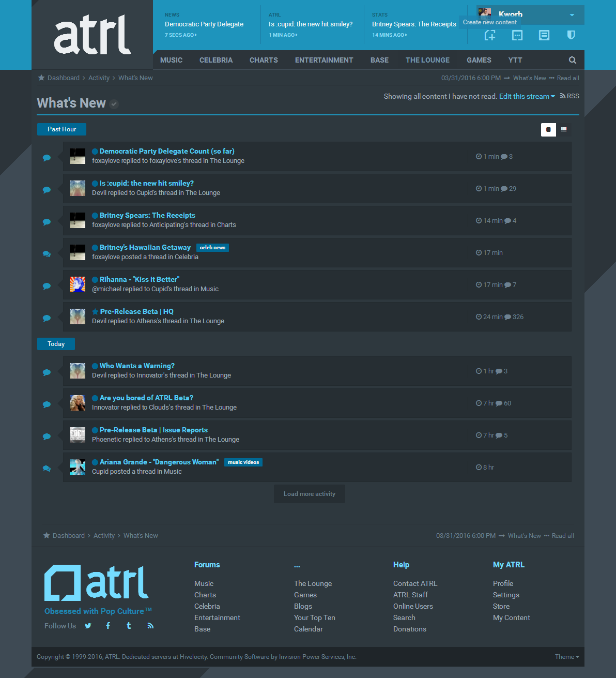Click the atrl logo in the header
Viewport: 616px width, 678px height.
coord(93,35)
